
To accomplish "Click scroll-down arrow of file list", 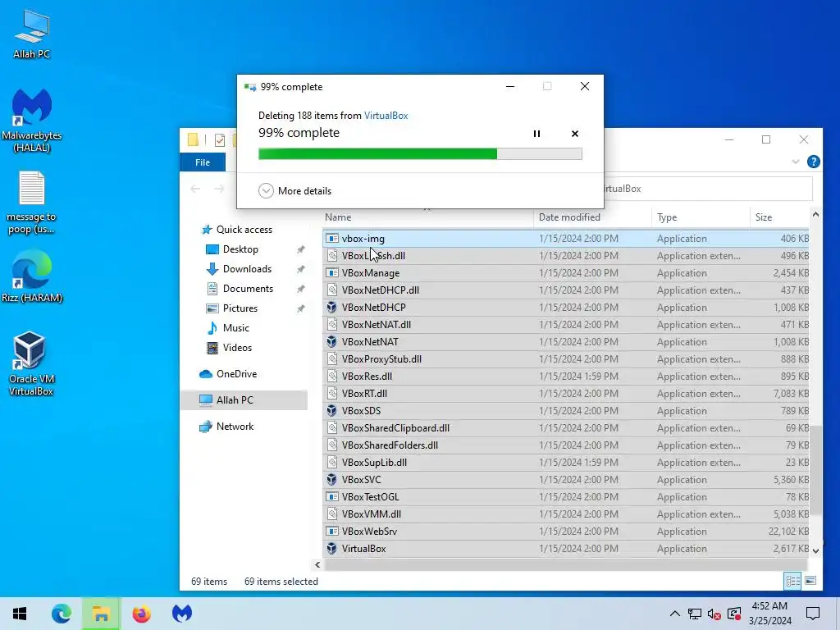I will [x=815, y=550].
